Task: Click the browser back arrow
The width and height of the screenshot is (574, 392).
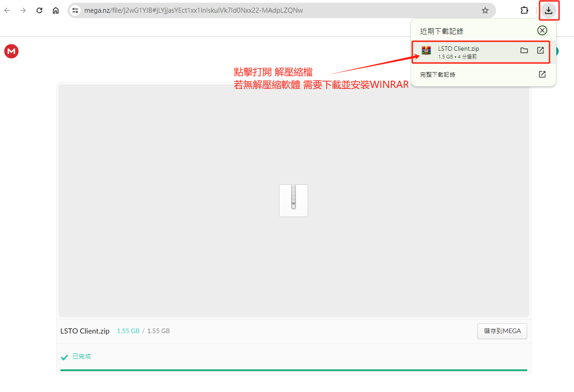Action: [7, 10]
